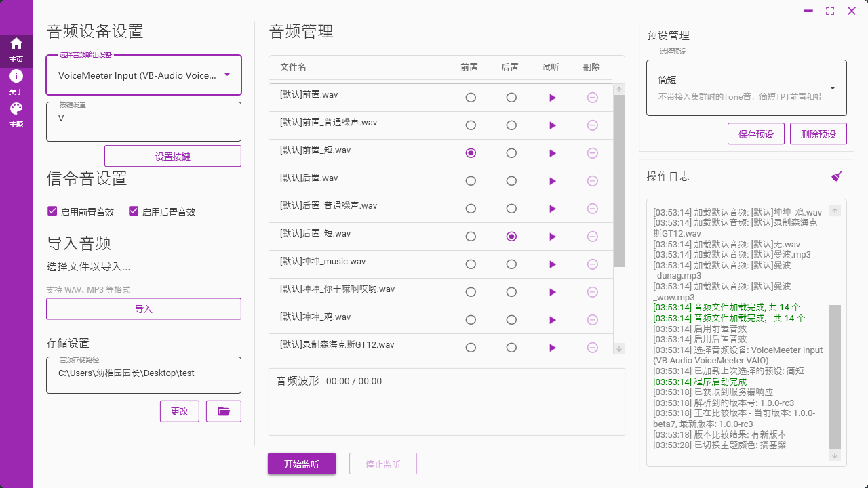Play preview of [默认]坤坤_music.wav
868x488 pixels.
point(553,264)
